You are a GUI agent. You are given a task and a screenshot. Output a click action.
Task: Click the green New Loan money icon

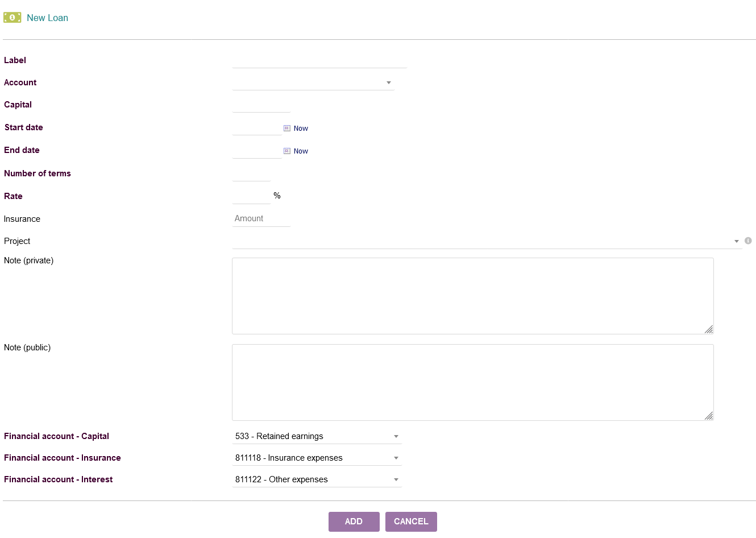13,18
